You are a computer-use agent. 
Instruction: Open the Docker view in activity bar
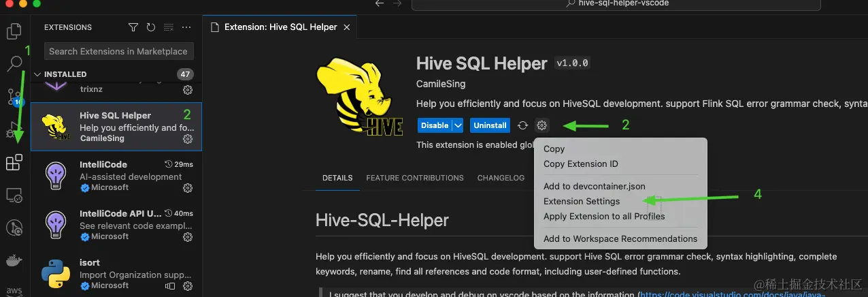coord(14,261)
